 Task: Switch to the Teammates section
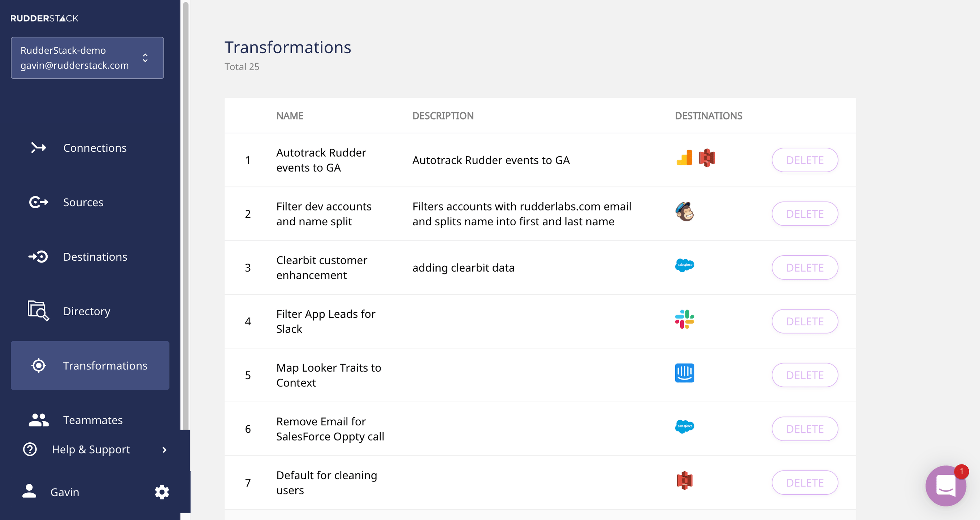point(93,420)
